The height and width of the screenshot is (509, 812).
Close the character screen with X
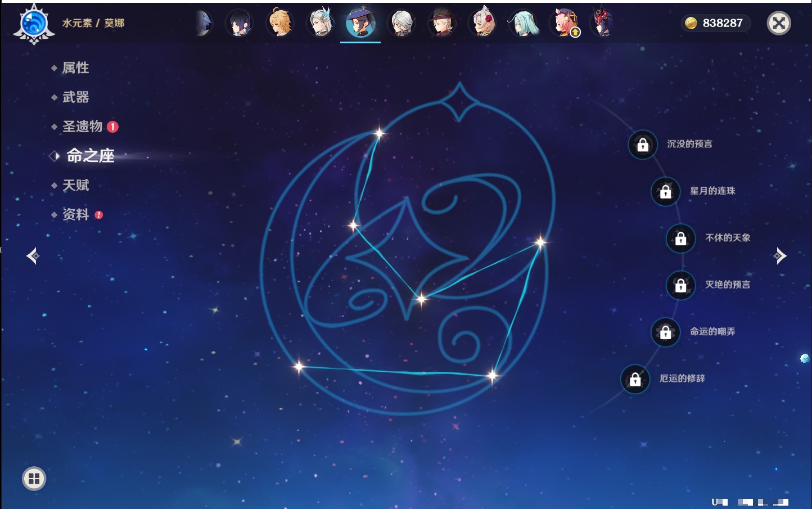pos(779,23)
